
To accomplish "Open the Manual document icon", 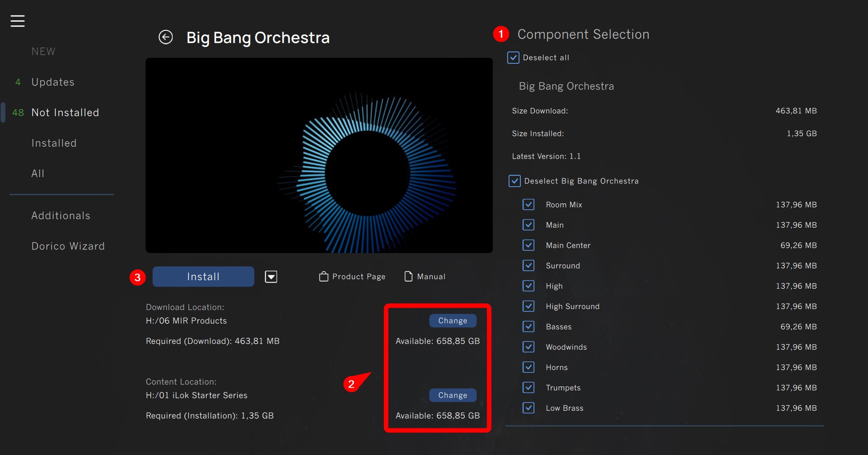I will point(408,277).
